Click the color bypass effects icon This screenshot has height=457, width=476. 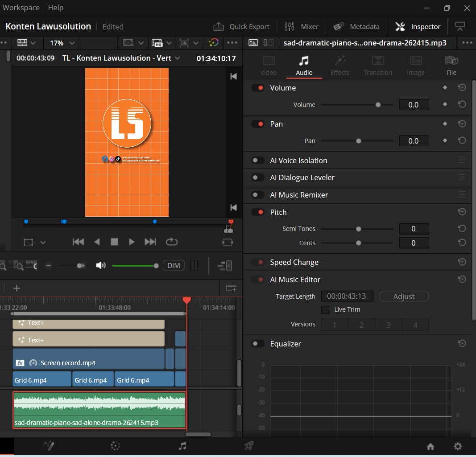pos(213,43)
